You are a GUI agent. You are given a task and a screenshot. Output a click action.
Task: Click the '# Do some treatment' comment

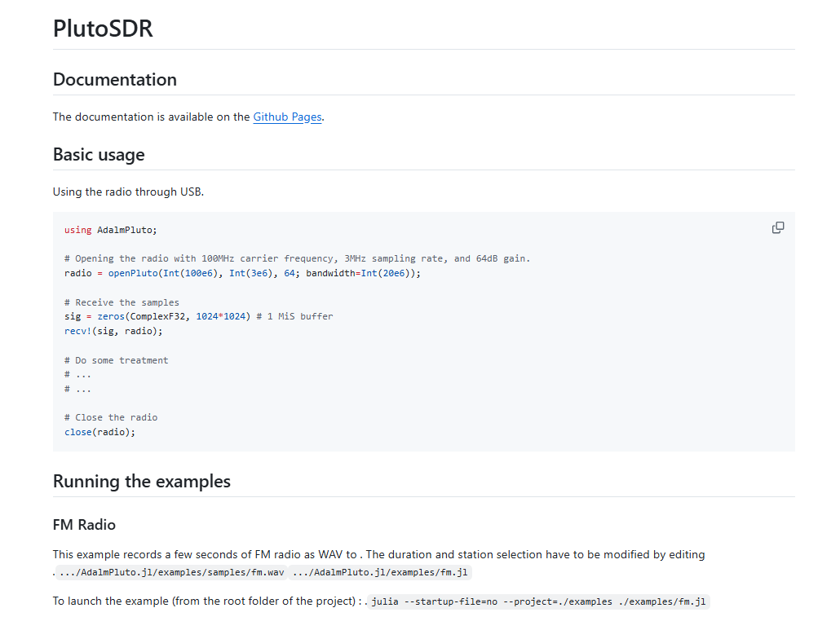(116, 360)
